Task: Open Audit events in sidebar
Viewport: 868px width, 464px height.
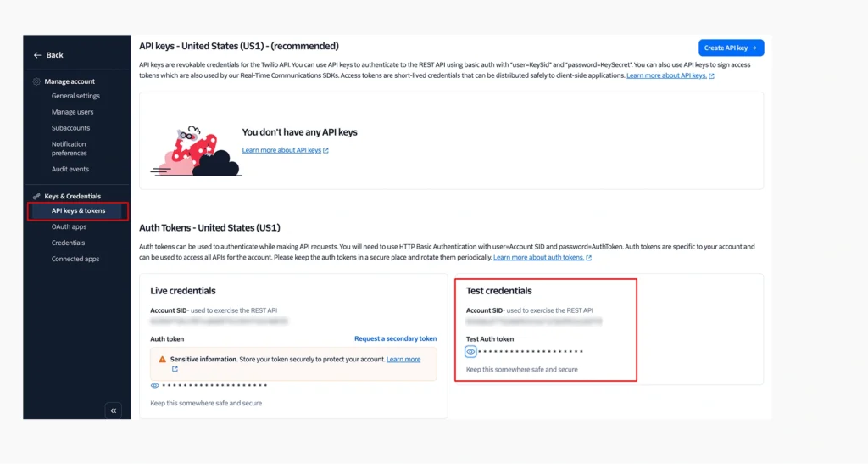Action: pos(70,170)
